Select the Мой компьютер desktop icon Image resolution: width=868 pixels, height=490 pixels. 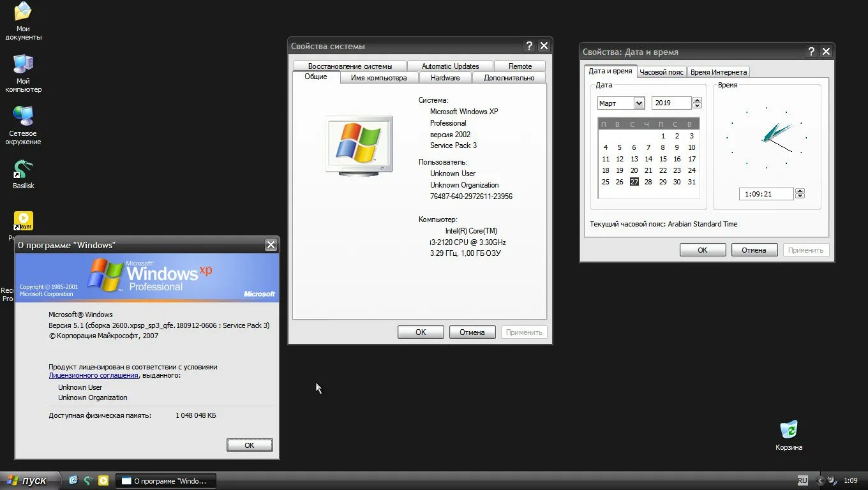[23, 73]
